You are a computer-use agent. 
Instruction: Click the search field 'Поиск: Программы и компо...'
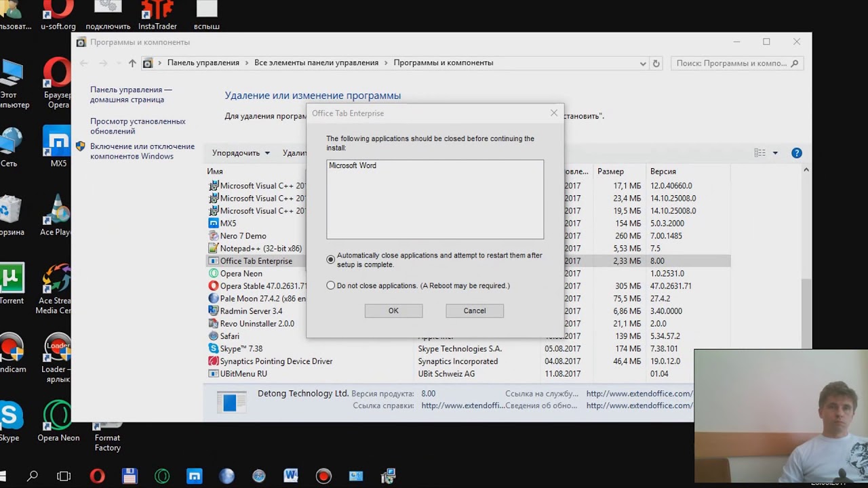click(738, 63)
